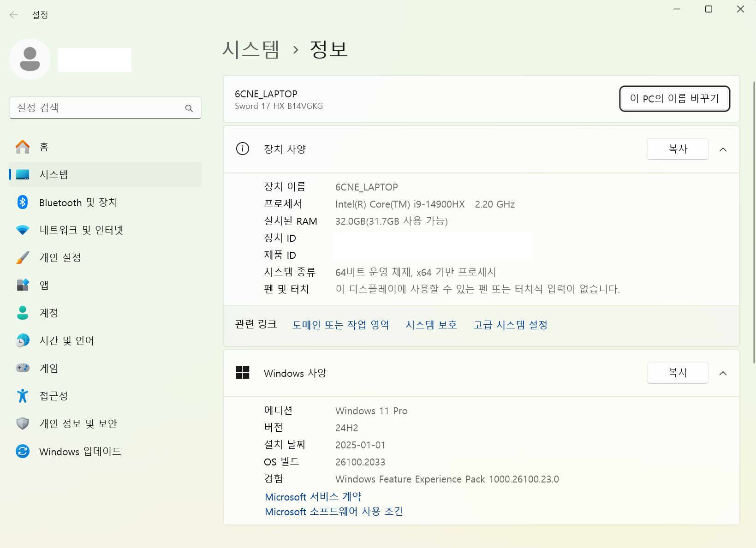Click the Accounts person icon in sidebar
Viewport: 756px width, 548px height.
coord(23,313)
